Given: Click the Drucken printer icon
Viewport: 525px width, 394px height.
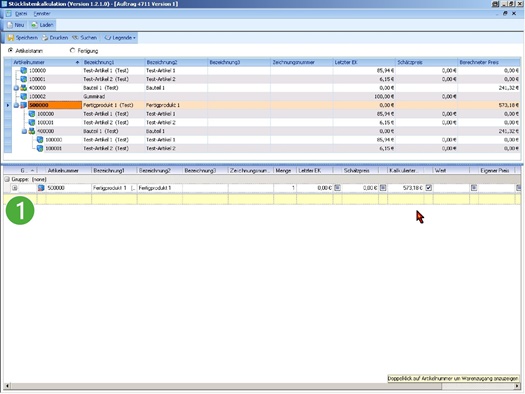Looking at the screenshot, I should click(45, 38).
